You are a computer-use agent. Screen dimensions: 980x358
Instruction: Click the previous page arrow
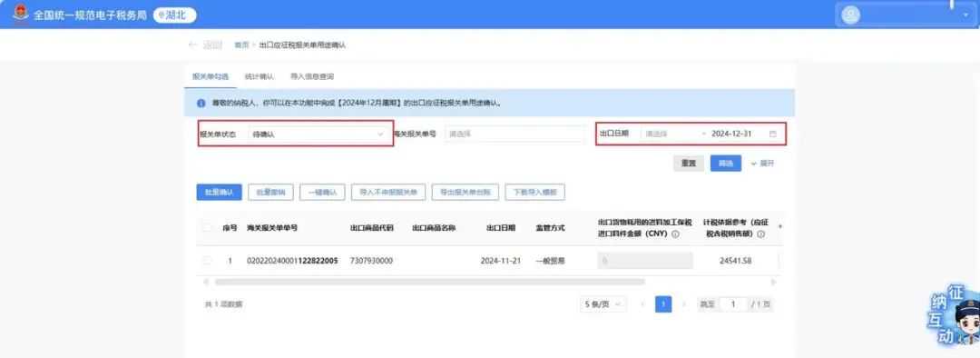point(642,304)
